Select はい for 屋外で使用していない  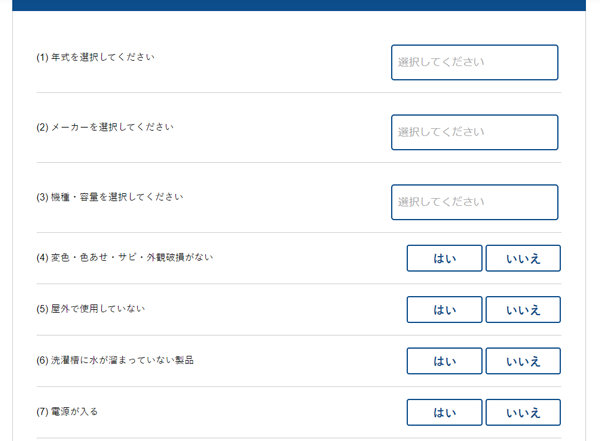444,310
